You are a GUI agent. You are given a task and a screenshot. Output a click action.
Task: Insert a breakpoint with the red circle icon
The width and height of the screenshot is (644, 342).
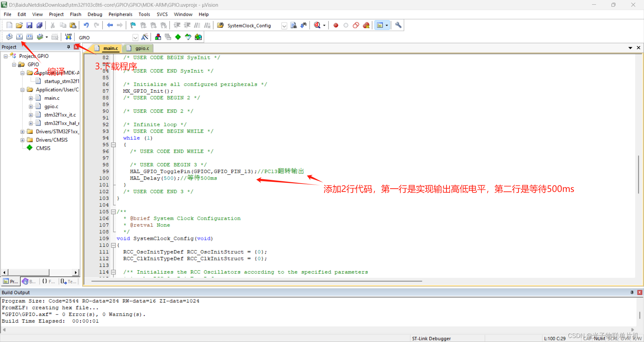click(336, 25)
